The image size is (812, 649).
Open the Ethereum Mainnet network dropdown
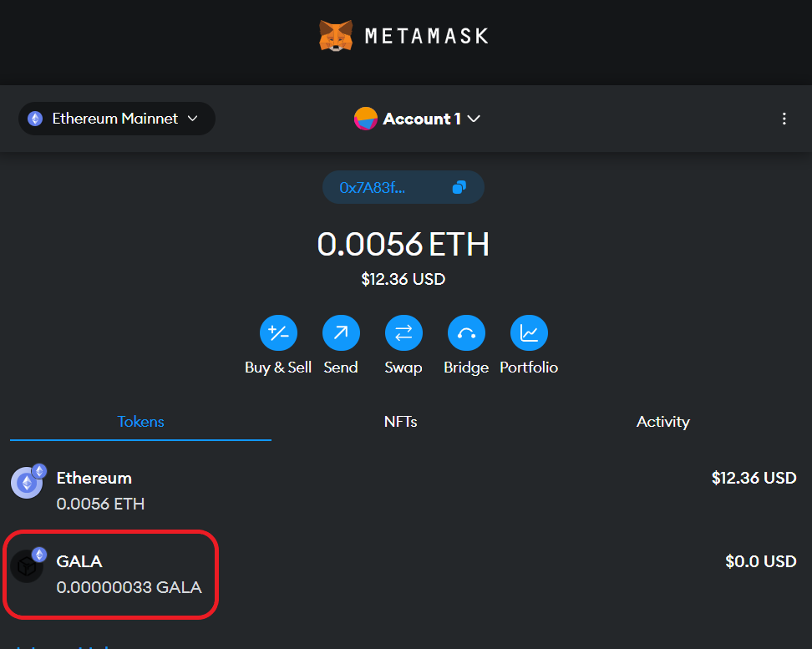(x=116, y=119)
